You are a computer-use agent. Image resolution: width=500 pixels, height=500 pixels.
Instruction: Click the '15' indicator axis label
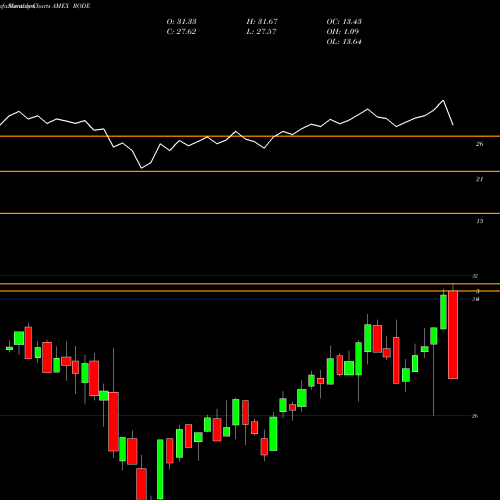coord(479,221)
